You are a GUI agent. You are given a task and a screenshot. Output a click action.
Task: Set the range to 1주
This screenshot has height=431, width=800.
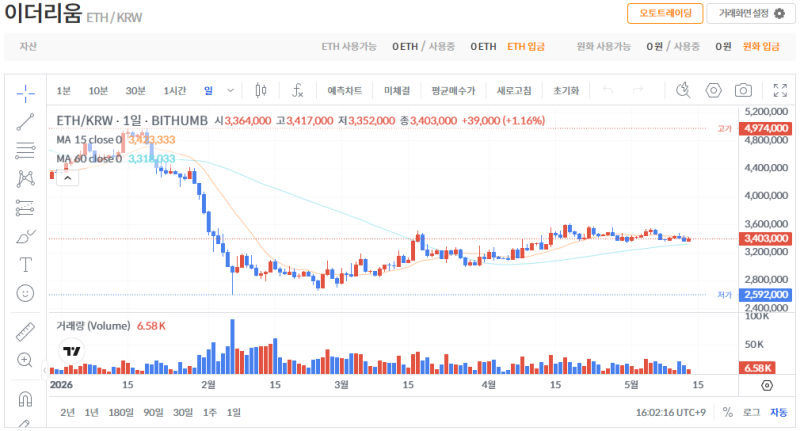click(210, 412)
